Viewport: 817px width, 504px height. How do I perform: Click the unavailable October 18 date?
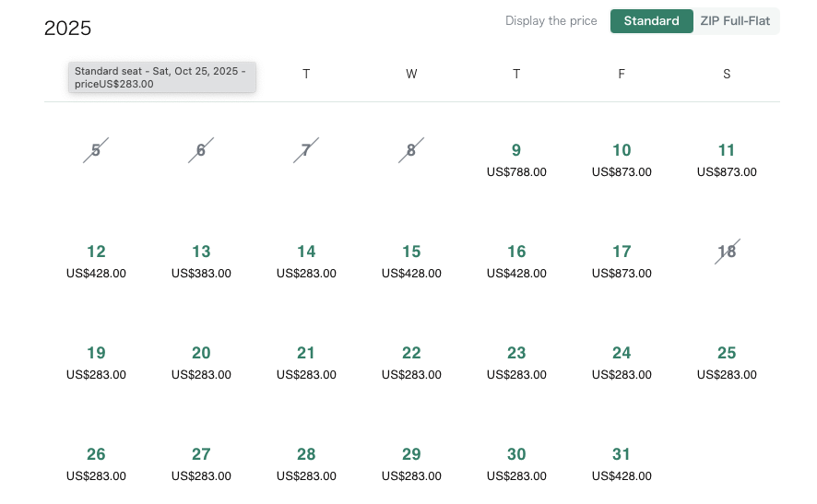727,252
